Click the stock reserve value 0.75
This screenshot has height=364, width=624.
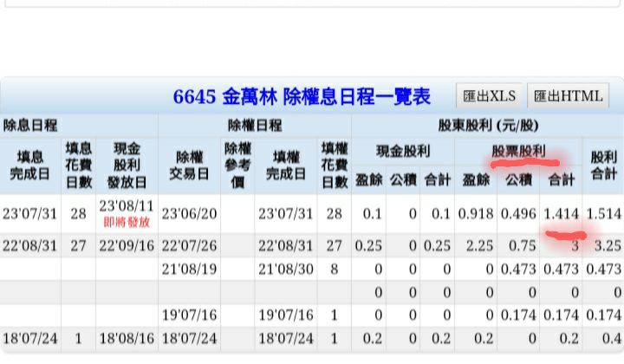tap(523, 246)
